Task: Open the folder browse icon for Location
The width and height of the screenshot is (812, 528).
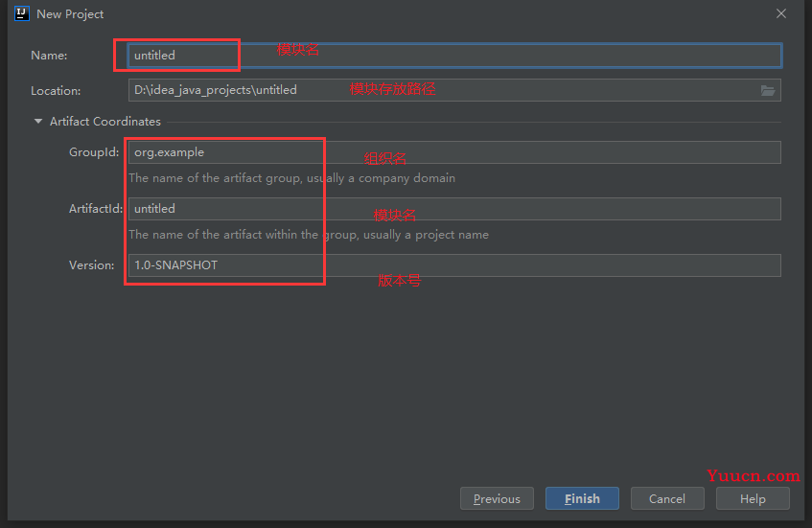Action: click(x=768, y=91)
